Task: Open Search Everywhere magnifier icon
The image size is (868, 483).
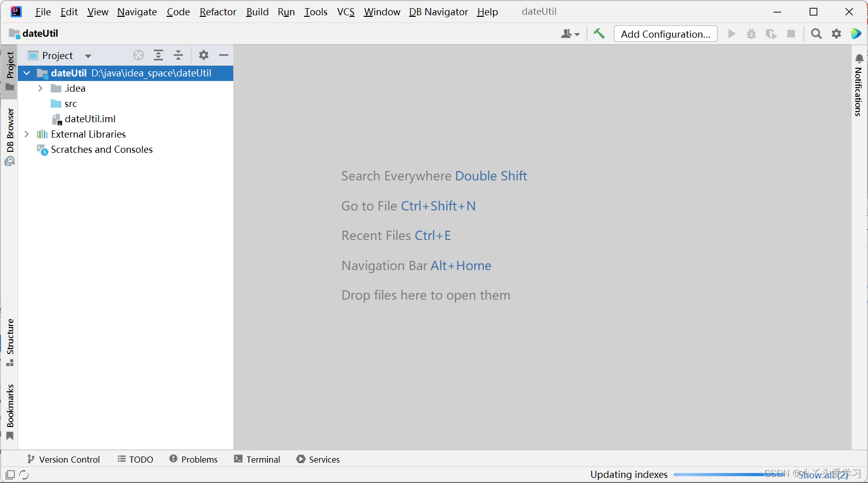Action: [x=816, y=34]
